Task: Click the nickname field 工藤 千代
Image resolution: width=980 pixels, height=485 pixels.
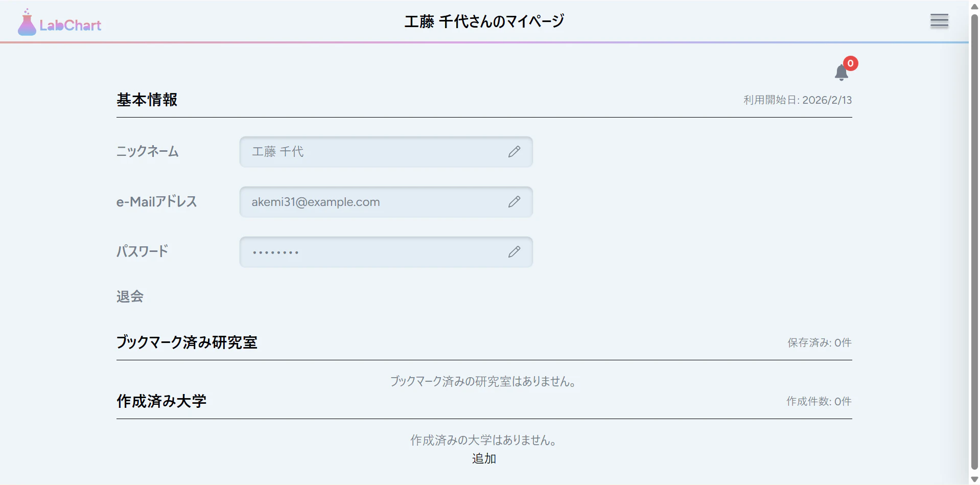Action: tap(386, 152)
